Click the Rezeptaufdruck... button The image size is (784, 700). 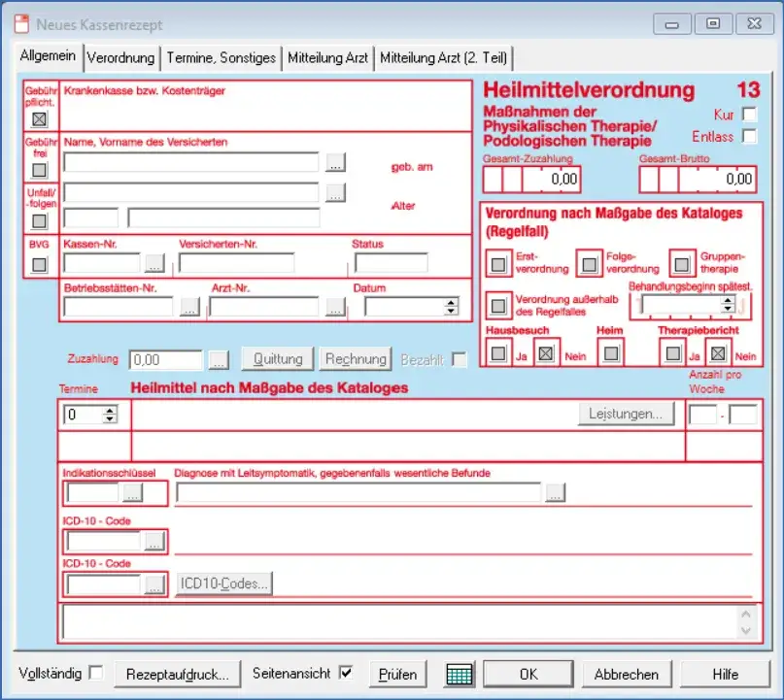[x=176, y=674]
